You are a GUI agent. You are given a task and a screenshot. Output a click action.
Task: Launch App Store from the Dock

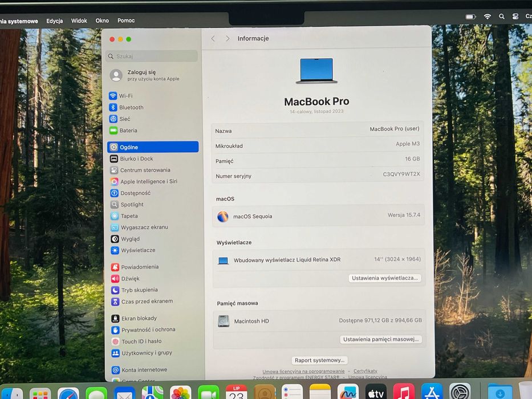tap(432, 392)
